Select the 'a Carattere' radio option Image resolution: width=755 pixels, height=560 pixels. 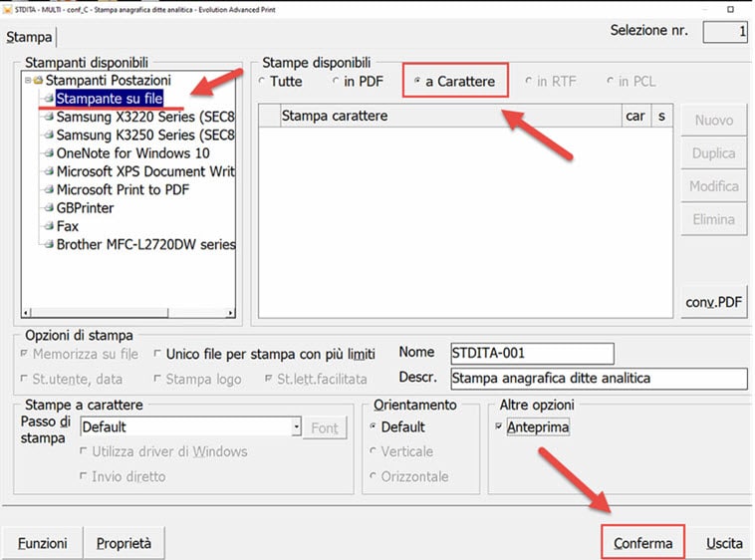416,82
